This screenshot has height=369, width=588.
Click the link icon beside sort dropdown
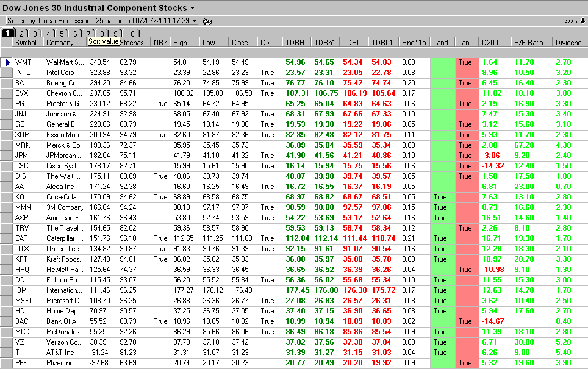(x=207, y=21)
